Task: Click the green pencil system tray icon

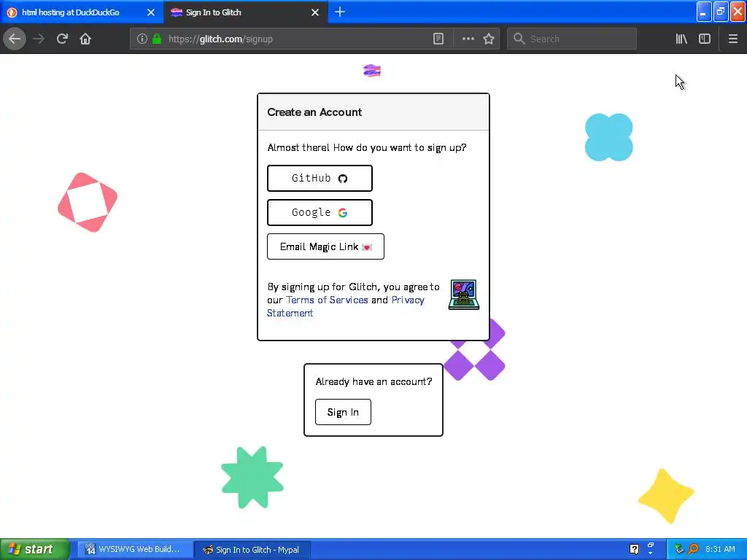Action: 679,549
